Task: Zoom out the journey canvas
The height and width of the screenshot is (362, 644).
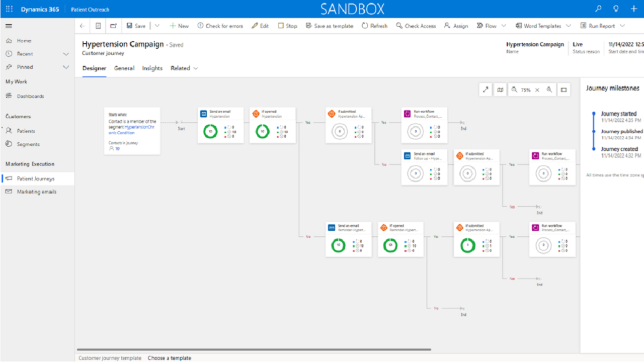Action: [x=514, y=90]
